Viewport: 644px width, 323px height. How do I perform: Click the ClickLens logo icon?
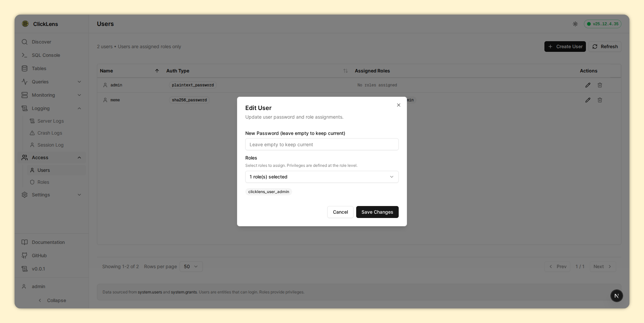25,24
